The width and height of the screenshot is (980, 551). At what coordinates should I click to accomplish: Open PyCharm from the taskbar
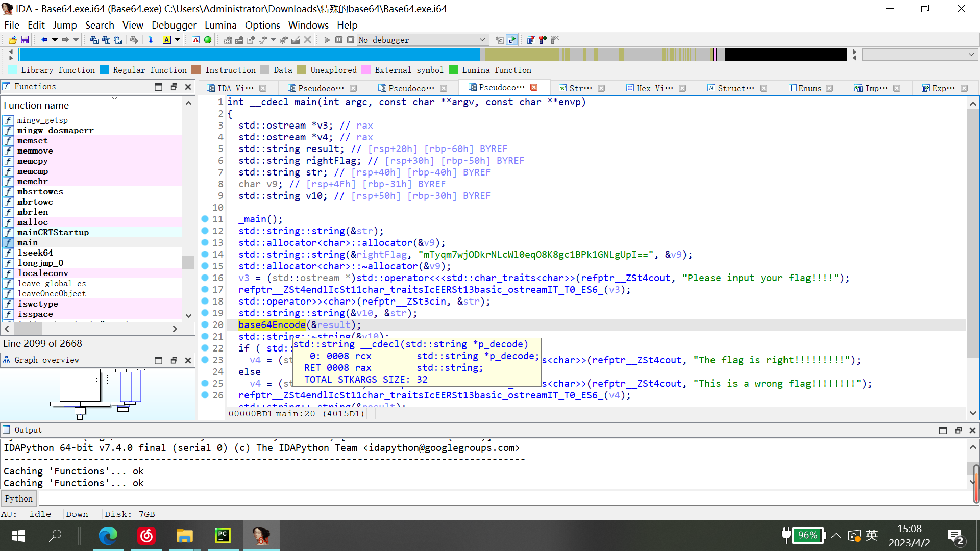click(x=223, y=536)
